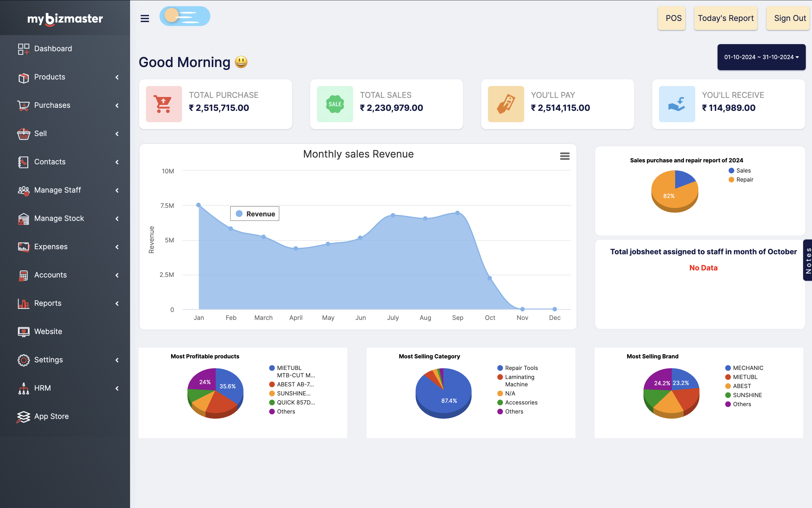Click the Accounts calculator icon
812x508 pixels.
click(23, 275)
